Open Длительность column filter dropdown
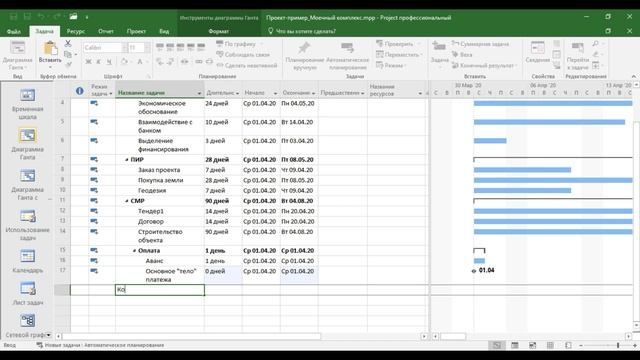The image size is (640, 360). tap(238, 93)
